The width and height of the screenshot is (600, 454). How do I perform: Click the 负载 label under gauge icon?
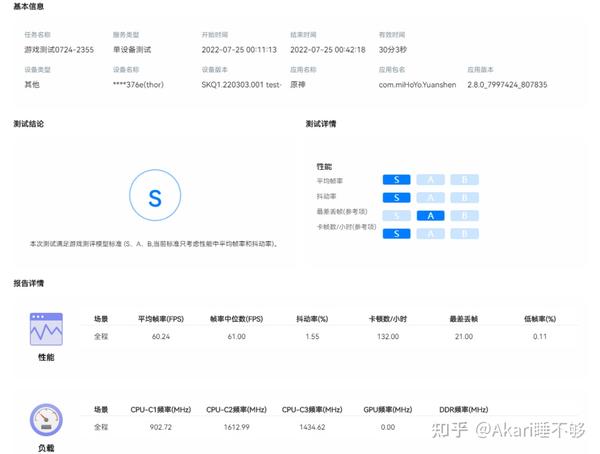[46, 447]
